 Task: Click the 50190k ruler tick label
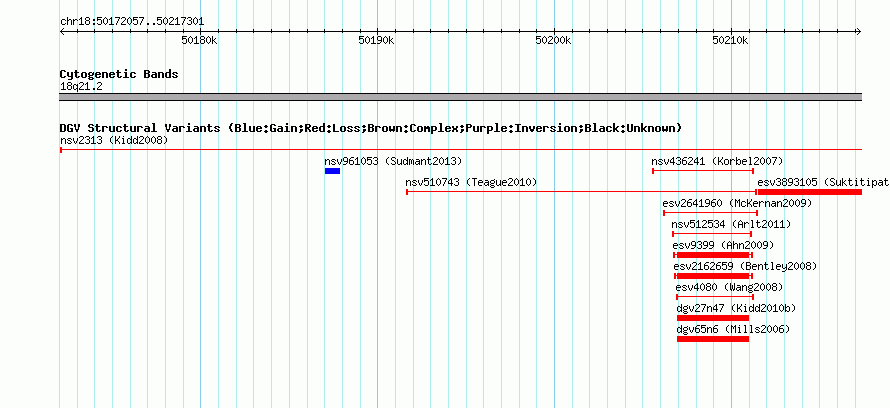pos(376,41)
